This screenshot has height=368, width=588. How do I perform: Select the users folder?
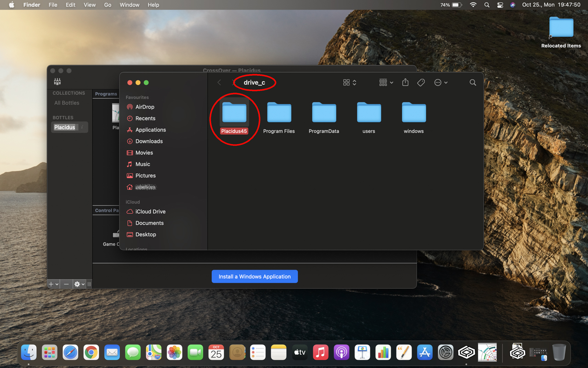(369, 117)
